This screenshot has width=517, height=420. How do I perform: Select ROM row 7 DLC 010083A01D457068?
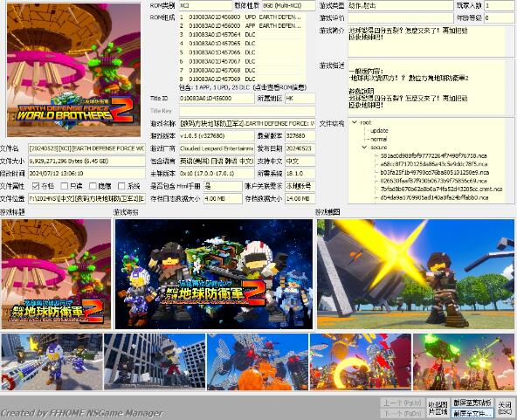pyautogui.click(x=241, y=70)
